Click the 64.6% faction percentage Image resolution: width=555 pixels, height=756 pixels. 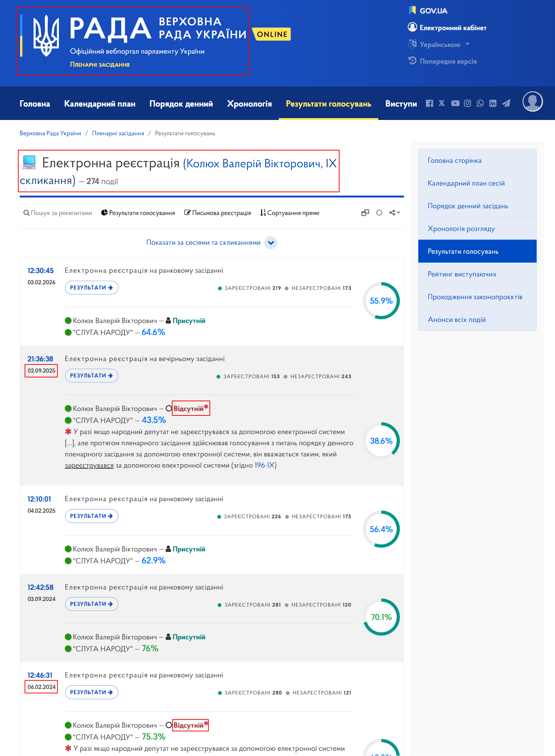[x=154, y=332]
